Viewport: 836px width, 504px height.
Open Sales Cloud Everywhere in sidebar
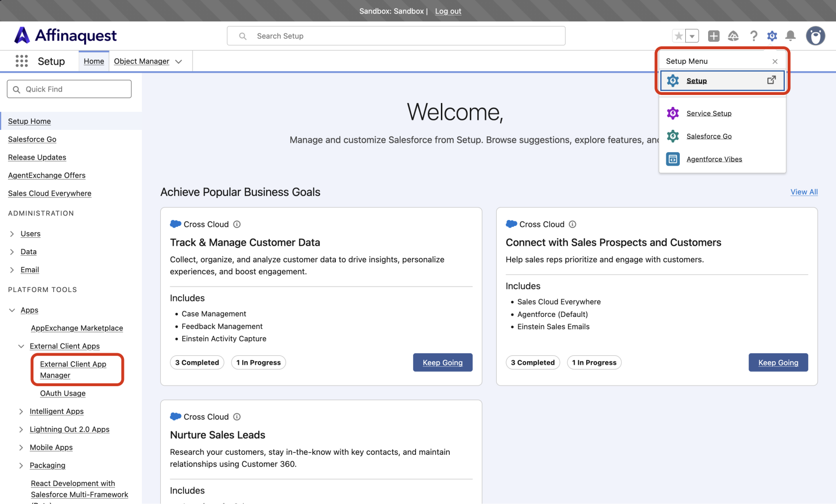(50, 194)
